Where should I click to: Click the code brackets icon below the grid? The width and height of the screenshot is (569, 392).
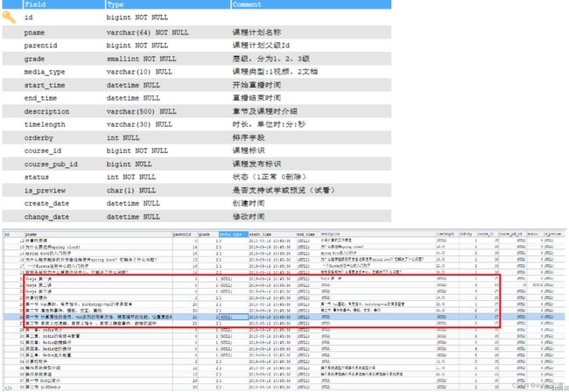(8, 388)
